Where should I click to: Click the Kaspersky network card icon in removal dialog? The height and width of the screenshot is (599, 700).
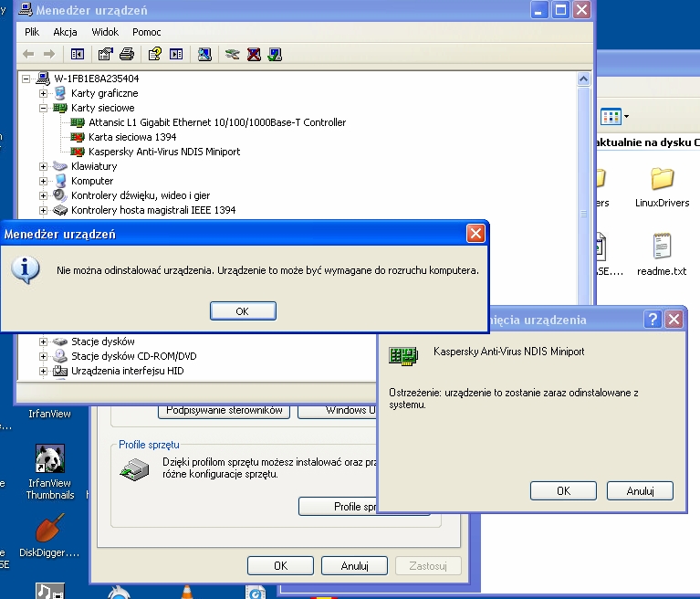click(403, 356)
